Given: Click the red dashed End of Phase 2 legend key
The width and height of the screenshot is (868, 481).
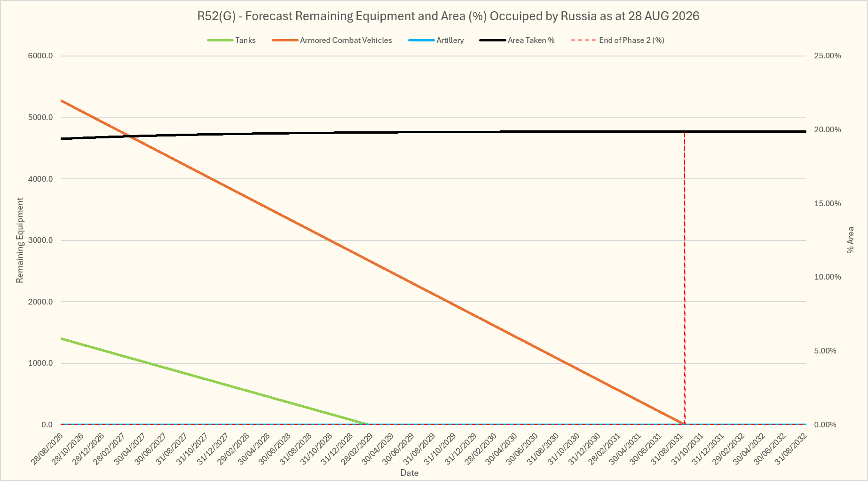Looking at the screenshot, I should [x=584, y=40].
